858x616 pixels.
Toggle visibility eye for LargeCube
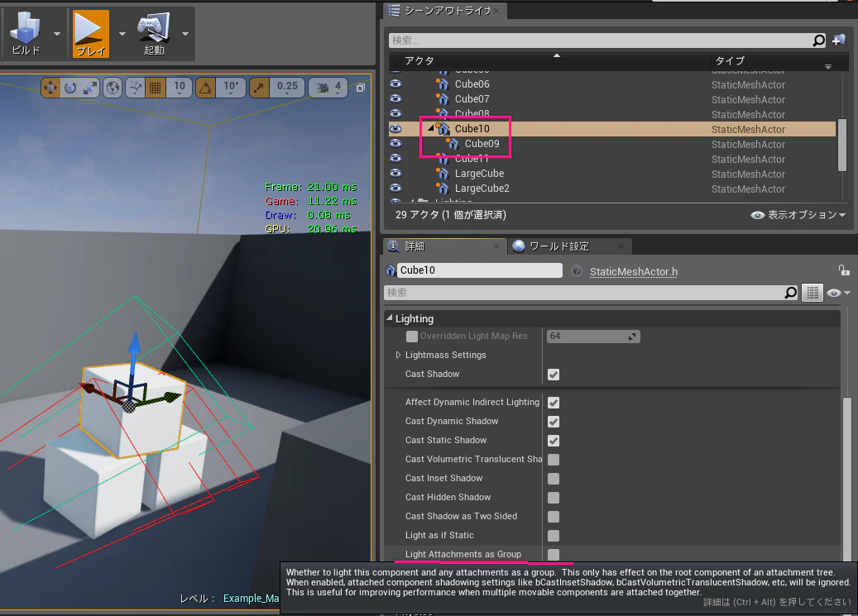click(x=395, y=173)
